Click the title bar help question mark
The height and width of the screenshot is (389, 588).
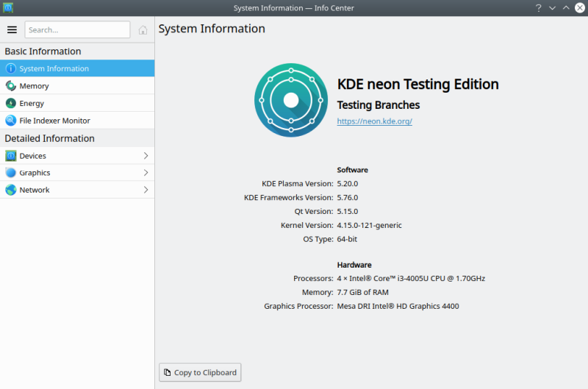539,8
